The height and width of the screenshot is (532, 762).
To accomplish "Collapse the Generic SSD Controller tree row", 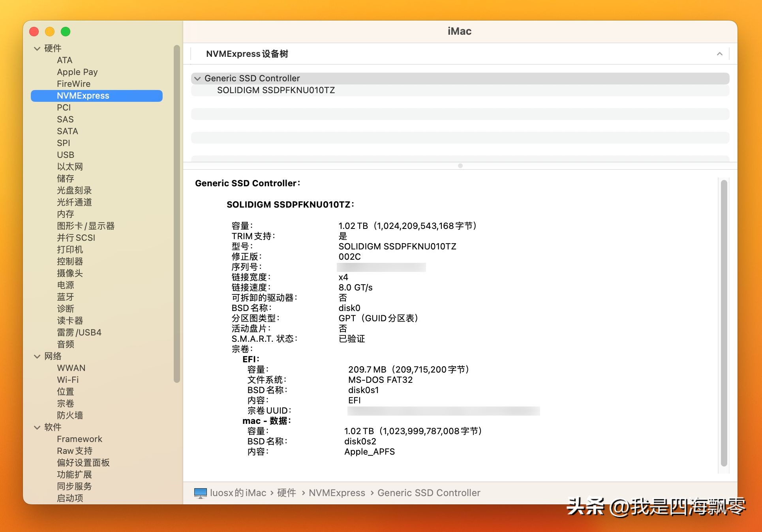I will (197, 79).
